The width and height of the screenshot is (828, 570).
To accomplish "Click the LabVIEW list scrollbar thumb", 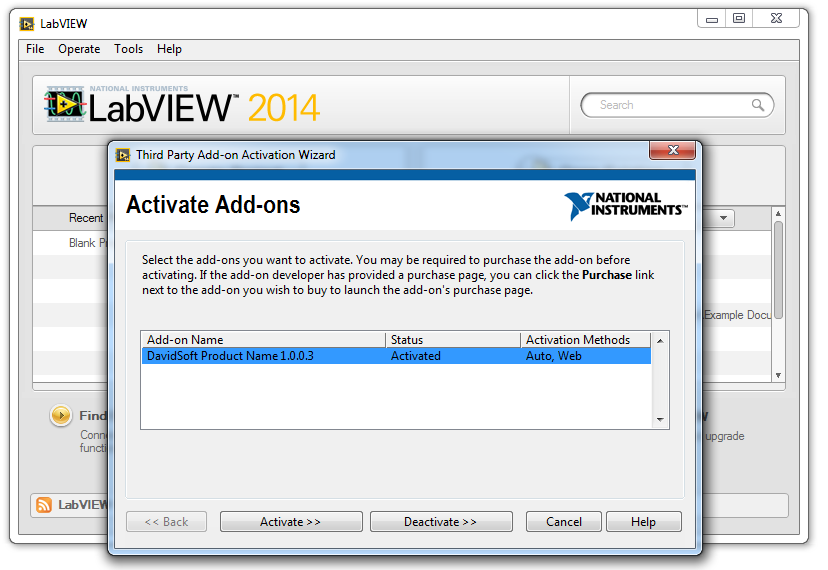I will [778, 270].
